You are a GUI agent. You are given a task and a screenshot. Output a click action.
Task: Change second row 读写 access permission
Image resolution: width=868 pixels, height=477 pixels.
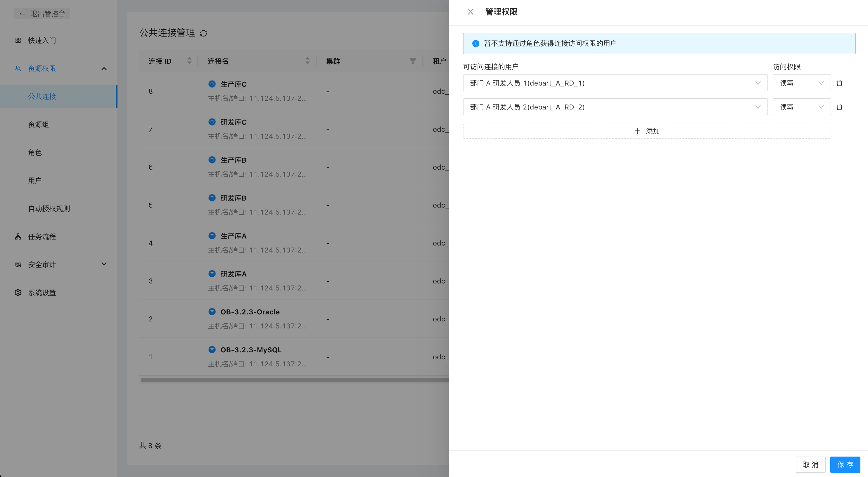(x=801, y=107)
